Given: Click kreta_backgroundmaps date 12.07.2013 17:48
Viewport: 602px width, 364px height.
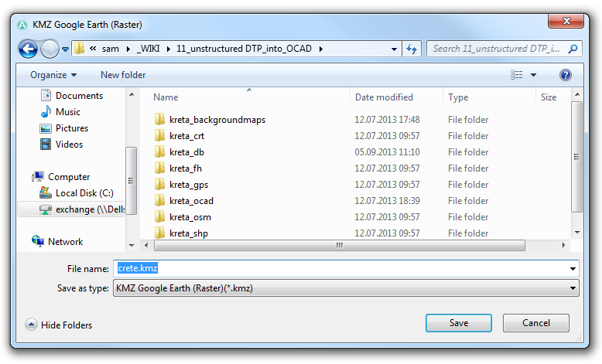Looking at the screenshot, I should click(x=387, y=120).
